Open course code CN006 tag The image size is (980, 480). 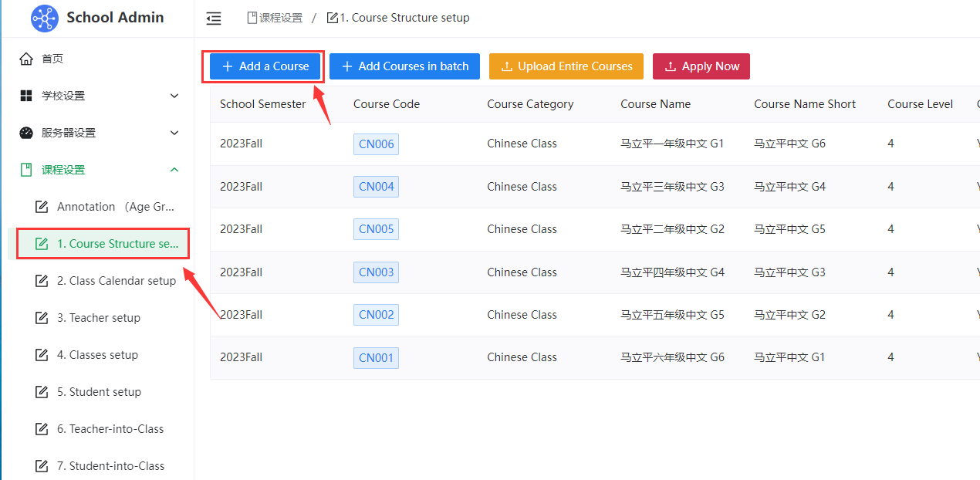[x=376, y=144]
